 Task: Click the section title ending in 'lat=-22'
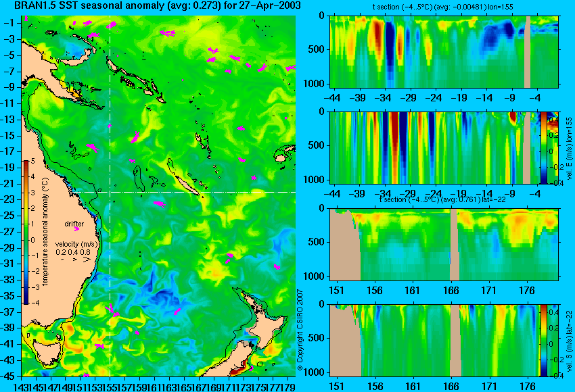click(443, 199)
